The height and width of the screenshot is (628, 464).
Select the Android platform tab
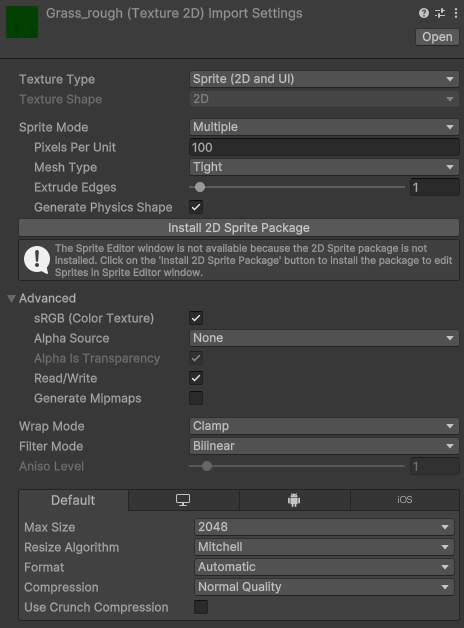pos(294,500)
